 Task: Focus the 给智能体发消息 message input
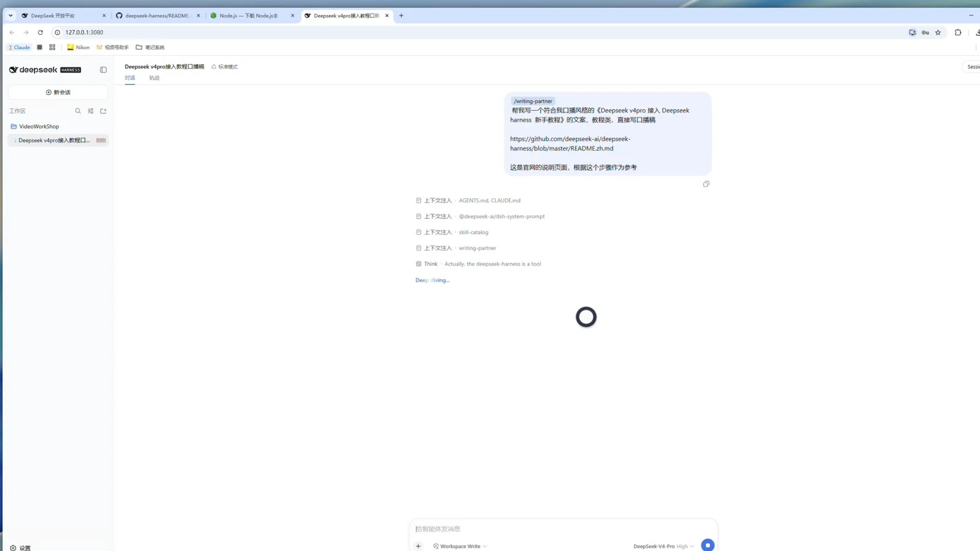[563, 529]
